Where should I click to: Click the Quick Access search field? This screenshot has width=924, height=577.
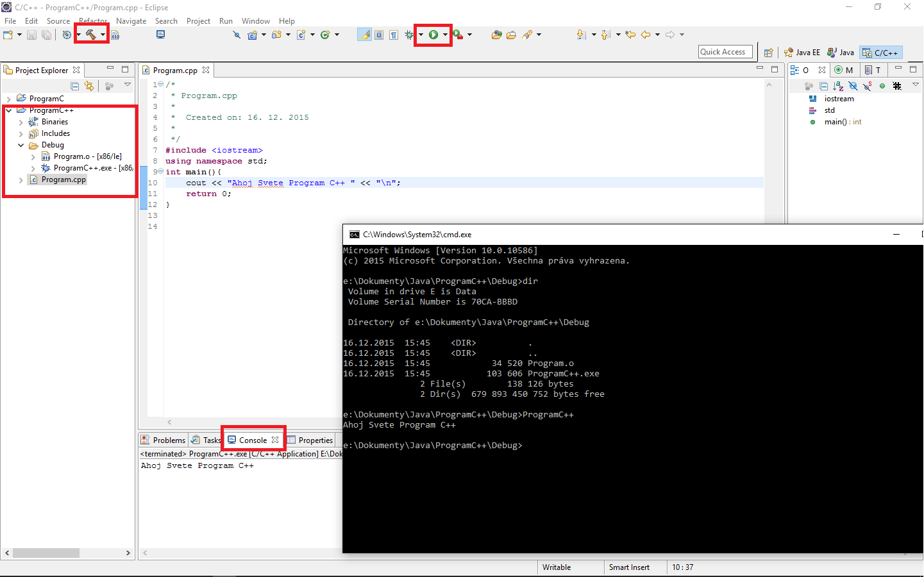(725, 52)
